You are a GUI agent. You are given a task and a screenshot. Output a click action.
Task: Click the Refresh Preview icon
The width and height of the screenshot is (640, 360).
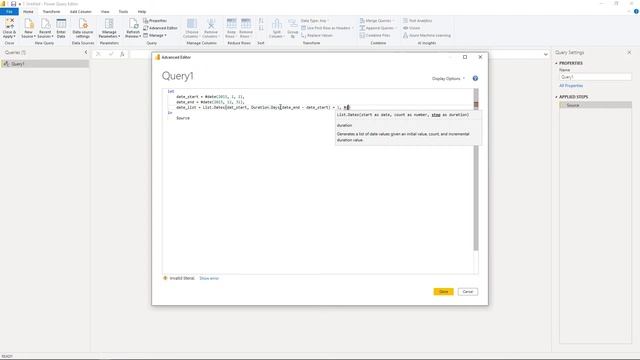click(x=133, y=28)
